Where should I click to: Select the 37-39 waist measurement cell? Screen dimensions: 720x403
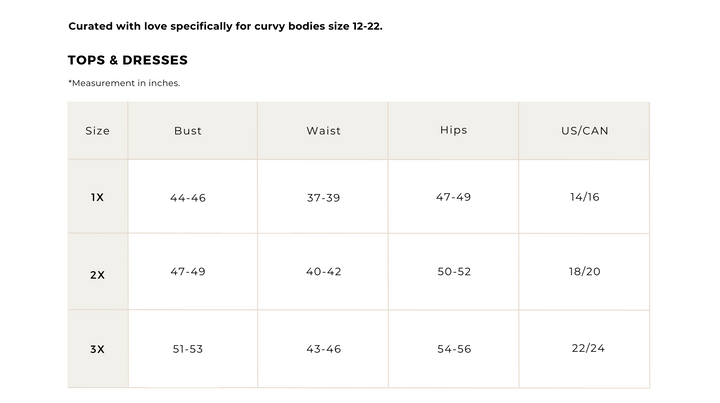[324, 198]
